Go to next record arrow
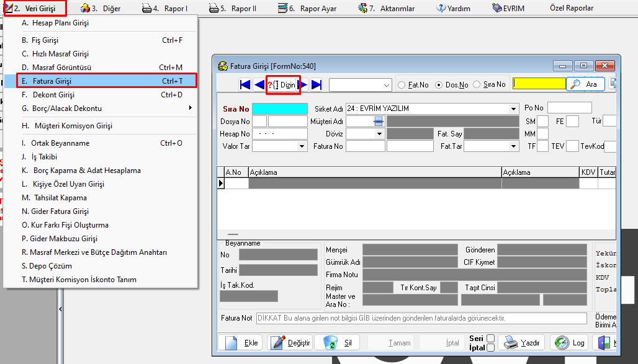The width and height of the screenshot is (638, 364). click(x=303, y=84)
